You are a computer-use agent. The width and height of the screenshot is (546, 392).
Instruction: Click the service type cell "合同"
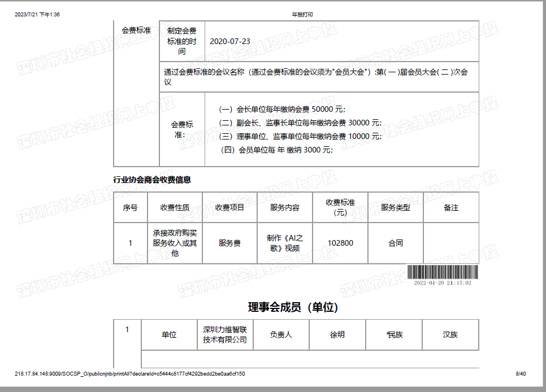tap(396, 243)
